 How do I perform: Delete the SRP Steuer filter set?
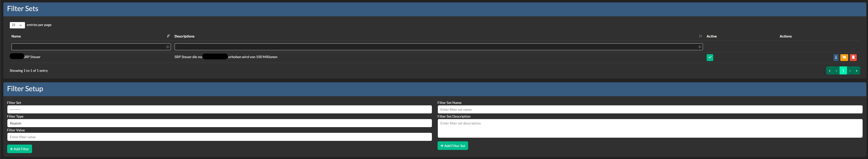(x=853, y=58)
